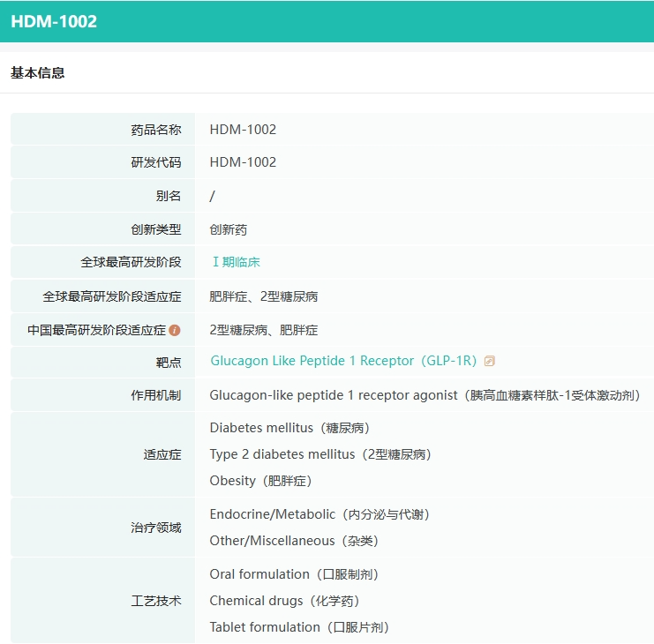Select the Glucagon-like peptide 1 receptor agonist text
This screenshot has height=644, width=654.
point(334,395)
